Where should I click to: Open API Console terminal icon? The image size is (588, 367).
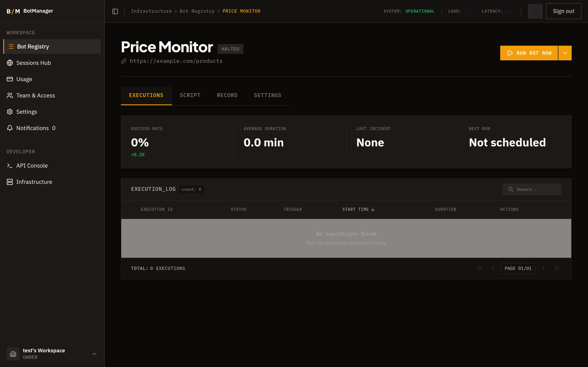(x=10, y=166)
